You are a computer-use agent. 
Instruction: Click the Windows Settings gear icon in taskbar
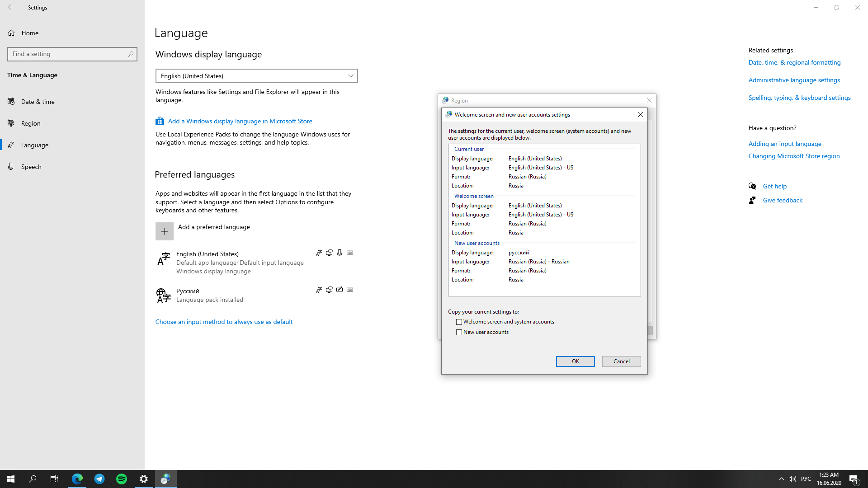[x=144, y=479]
